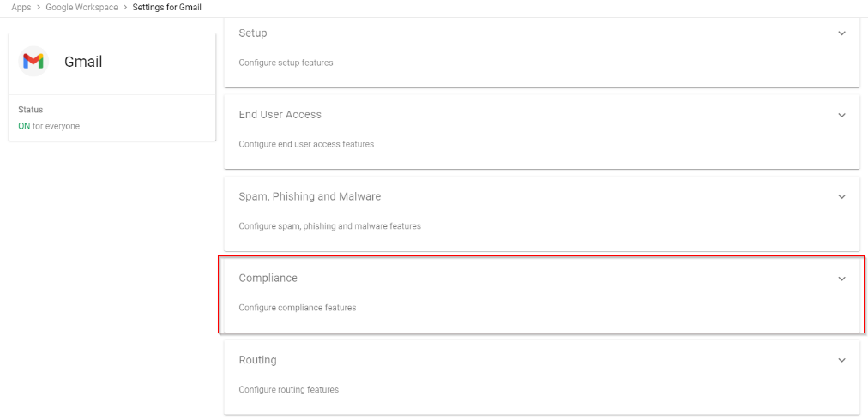The height and width of the screenshot is (420, 868).
Task: Click the Status label in Gmail card
Action: tap(30, 110)
